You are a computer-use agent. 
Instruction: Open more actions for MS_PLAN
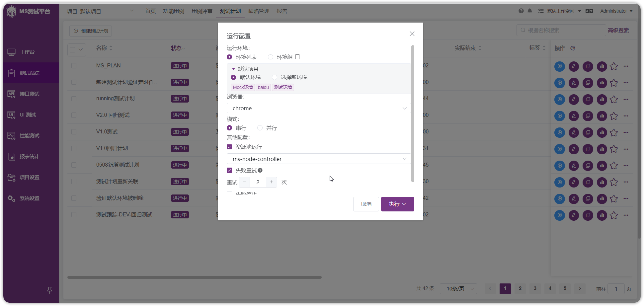[626, 66]
